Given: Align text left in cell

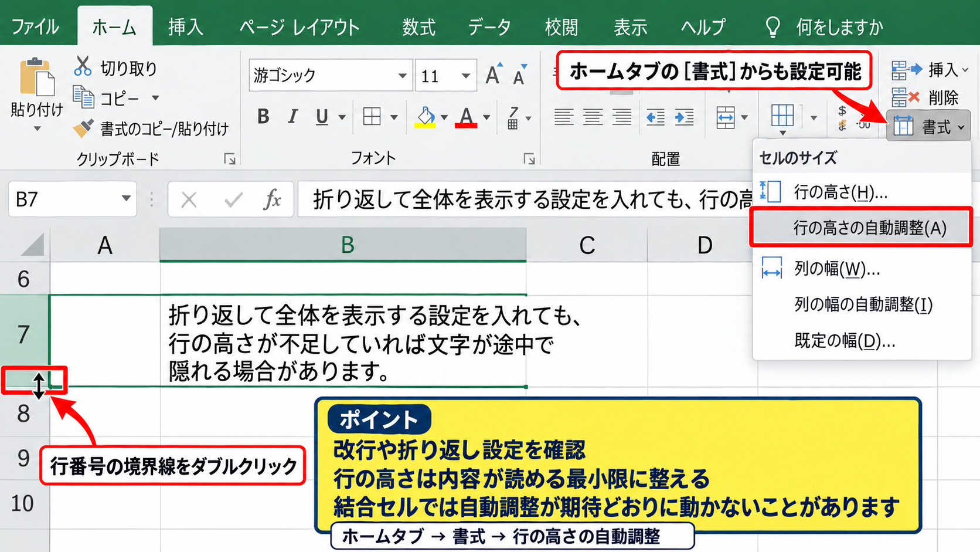Looking at the screenshot, I should pos(564,117).
